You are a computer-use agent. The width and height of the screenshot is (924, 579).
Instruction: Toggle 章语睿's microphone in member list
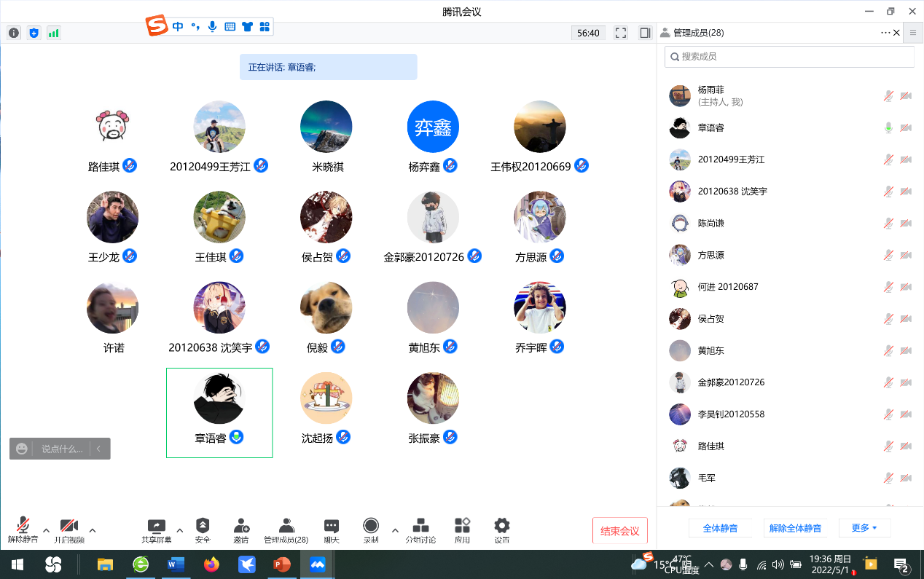click(x=888, y=127)
